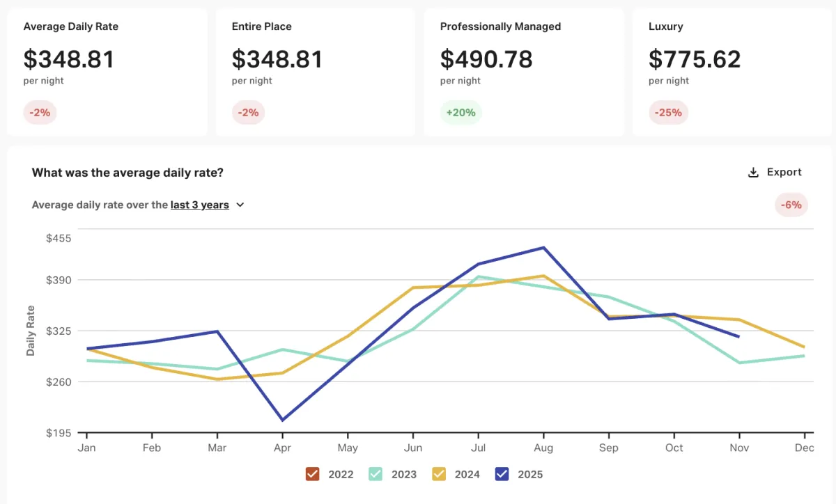Uncheck the 2023 series checkbox
836x504 pixels.
point(376,474)
